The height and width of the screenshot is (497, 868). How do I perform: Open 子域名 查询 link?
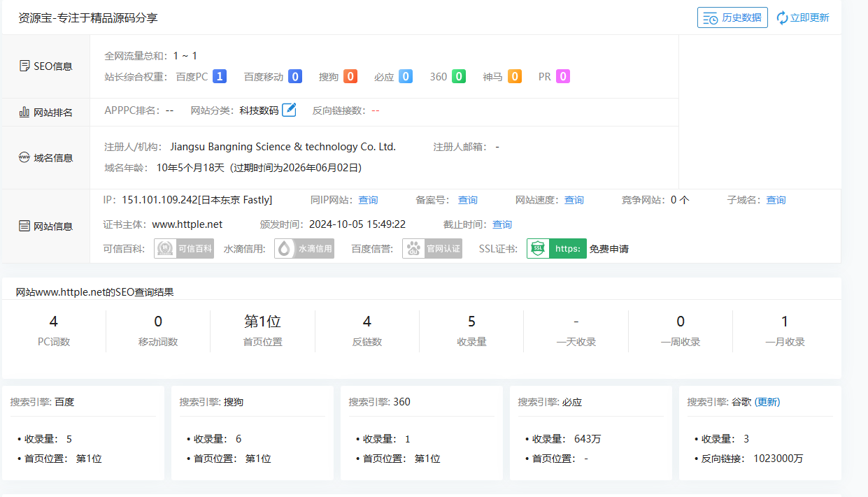click(776, 200)
